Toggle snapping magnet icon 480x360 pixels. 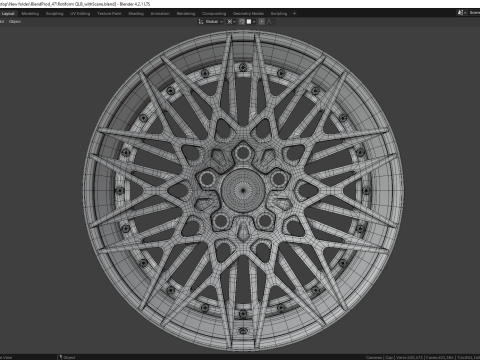pos(242,22)
